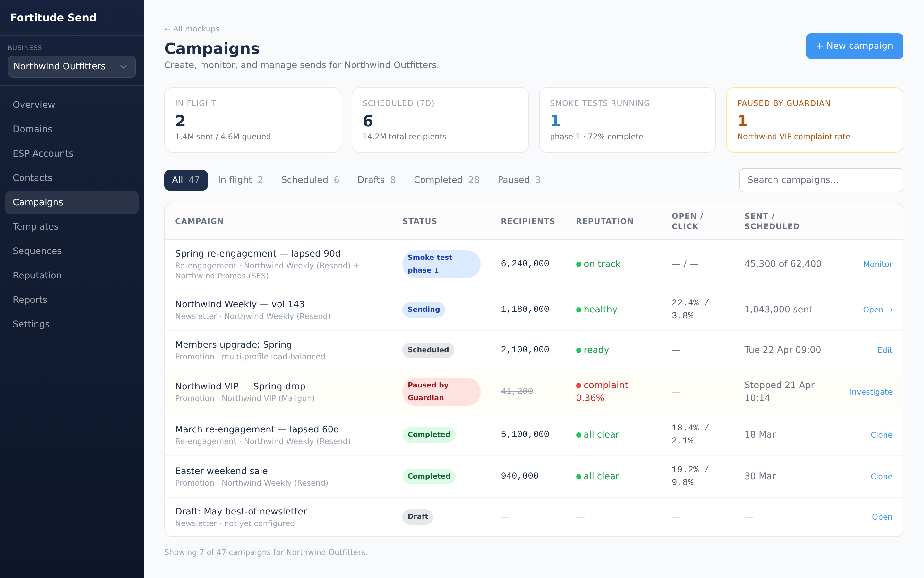Click Edit for Members upgrade: Spring
Image resolution: width=924 pixels, height=578 pixels.
pos(885,350)
